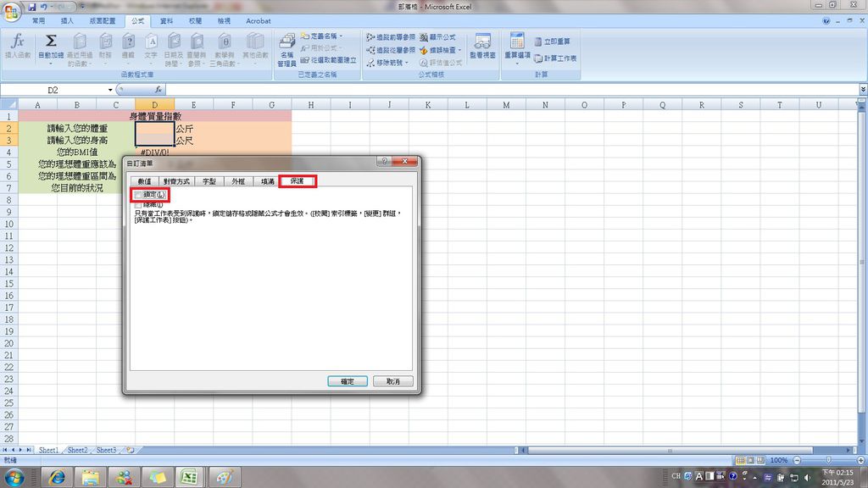Close the format cells dialog with X

pos(404,162)
